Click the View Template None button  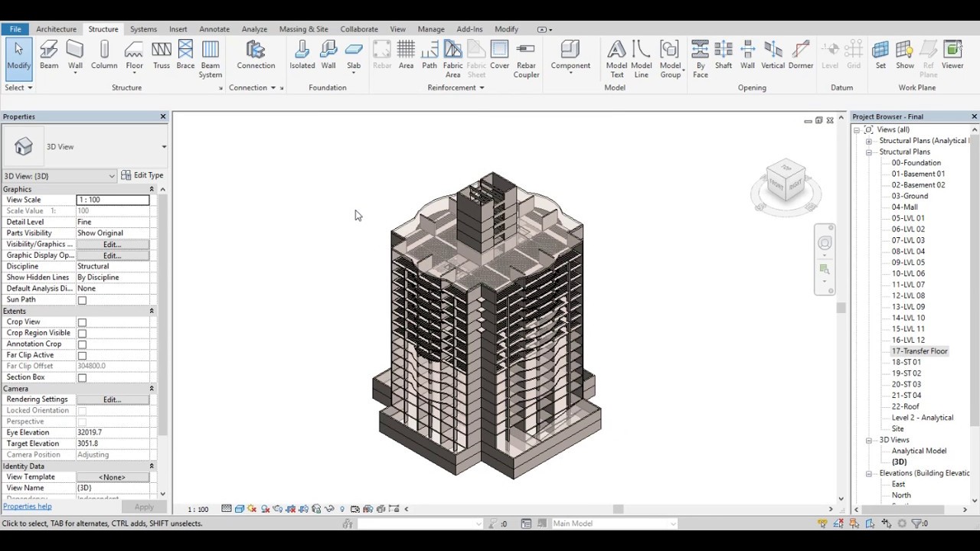113,478
